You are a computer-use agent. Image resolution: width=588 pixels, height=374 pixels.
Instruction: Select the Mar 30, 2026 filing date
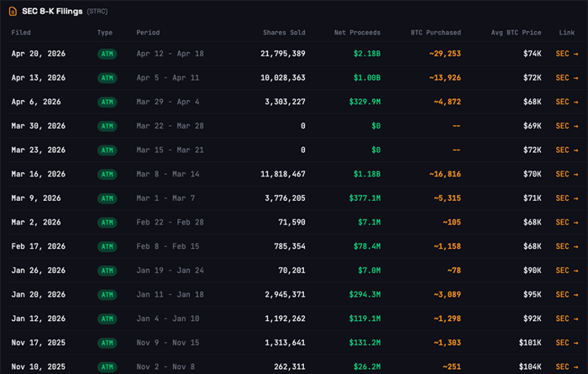[38, 126]
